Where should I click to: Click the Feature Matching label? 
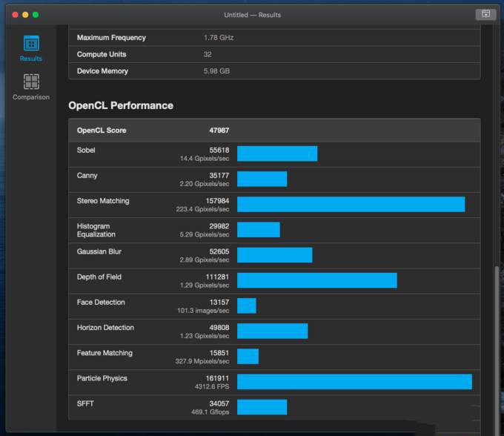click(105, 353)
